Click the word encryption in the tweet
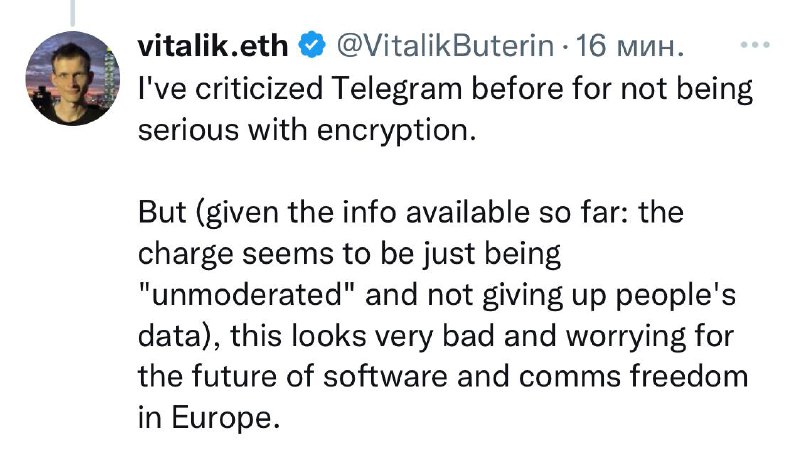 [x=396, y=131]
